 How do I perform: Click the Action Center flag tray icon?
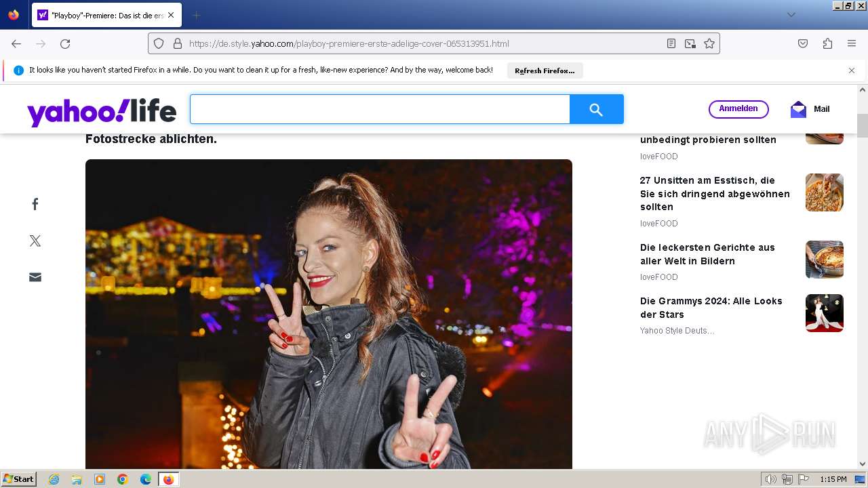804,479
